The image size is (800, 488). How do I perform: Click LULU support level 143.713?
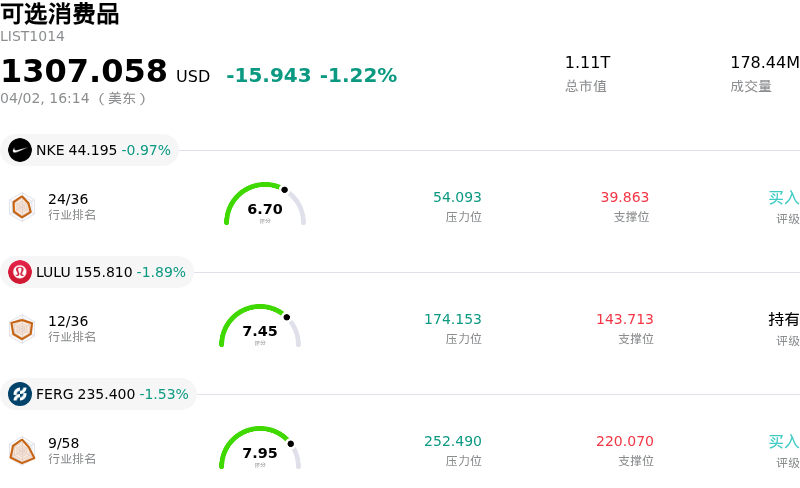coord(624,320)
